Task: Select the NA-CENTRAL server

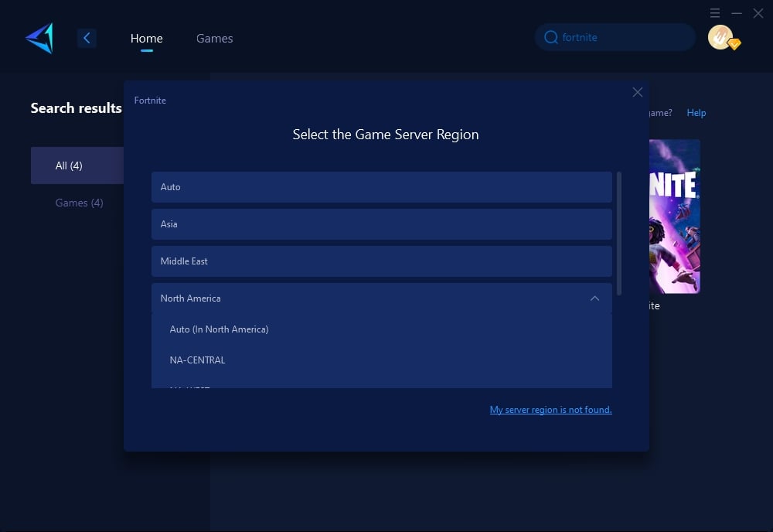Action: [x=197, y=360]
